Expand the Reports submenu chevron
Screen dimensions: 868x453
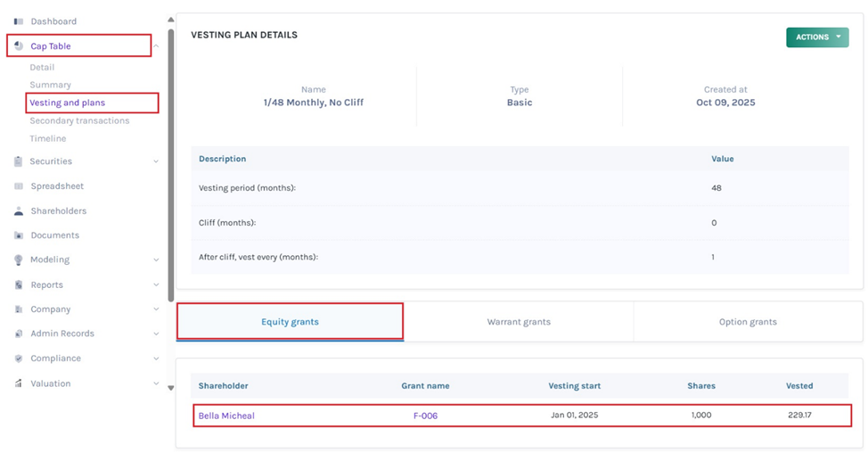tap(156, 285)
